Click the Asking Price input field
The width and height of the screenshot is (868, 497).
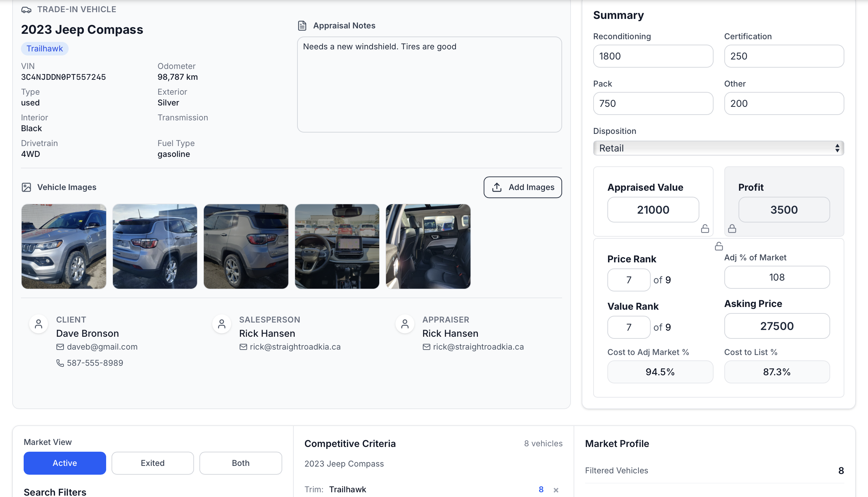point(776,326)
